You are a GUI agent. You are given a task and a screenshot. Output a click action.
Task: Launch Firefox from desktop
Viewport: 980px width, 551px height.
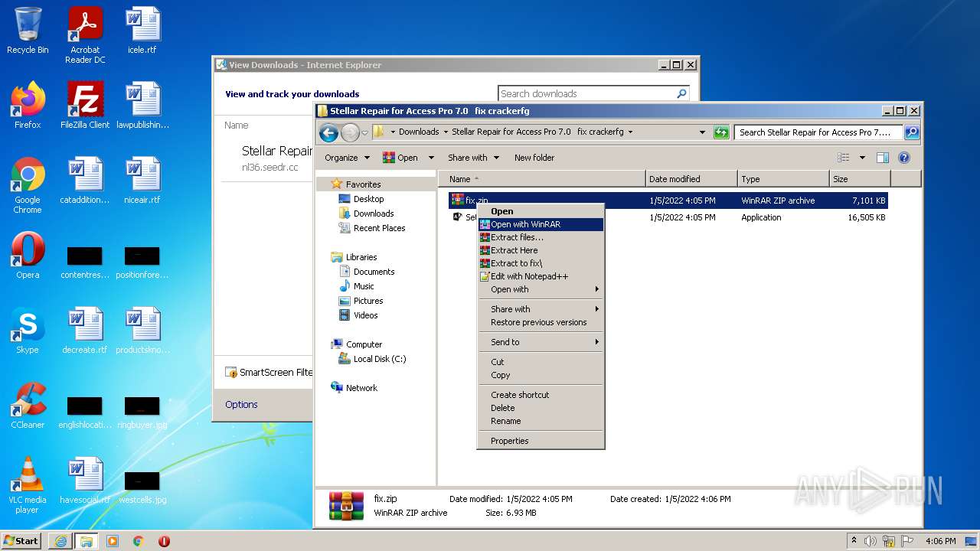click(28, 106)
